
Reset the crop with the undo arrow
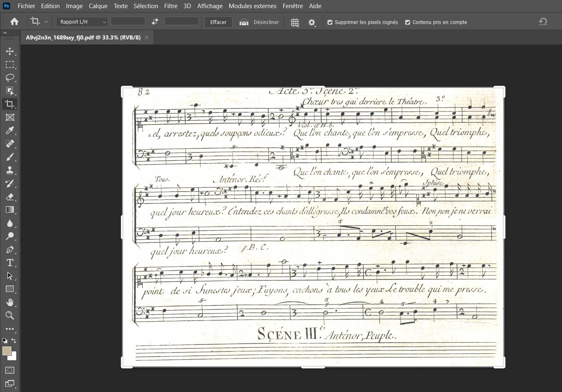click(x=543, y=22)
